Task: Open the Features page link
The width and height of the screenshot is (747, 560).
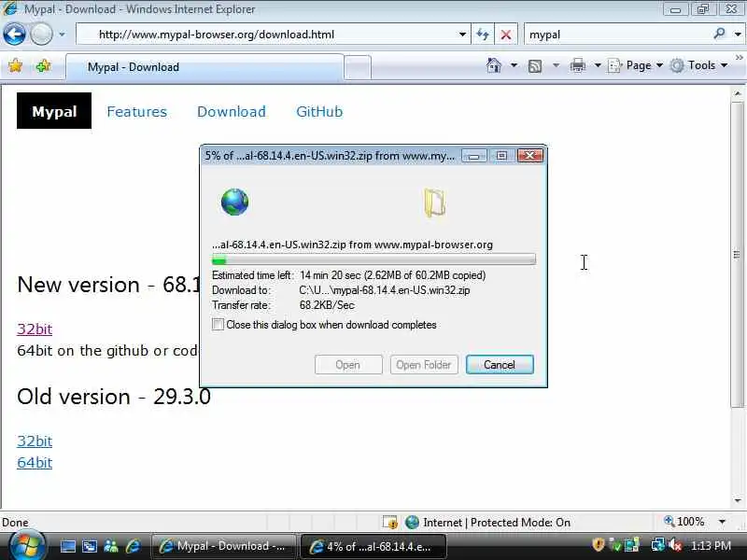Action: tap(136, 111)
